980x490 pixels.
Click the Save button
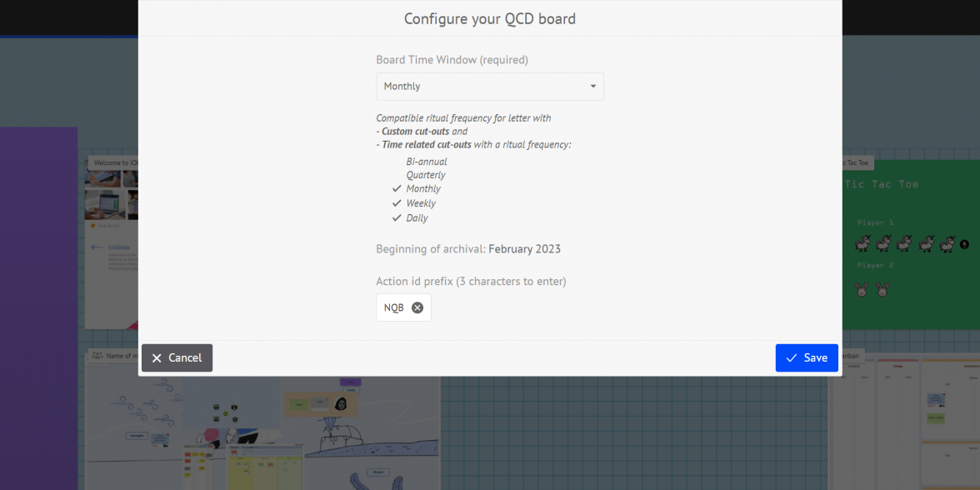pyautogui.click(x=806, y=357)
